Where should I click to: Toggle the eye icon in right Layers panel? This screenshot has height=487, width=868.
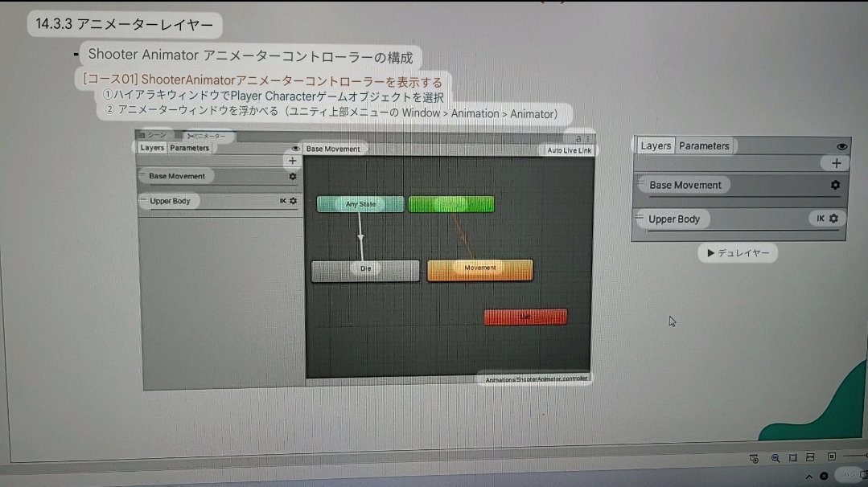pos(842,145)
